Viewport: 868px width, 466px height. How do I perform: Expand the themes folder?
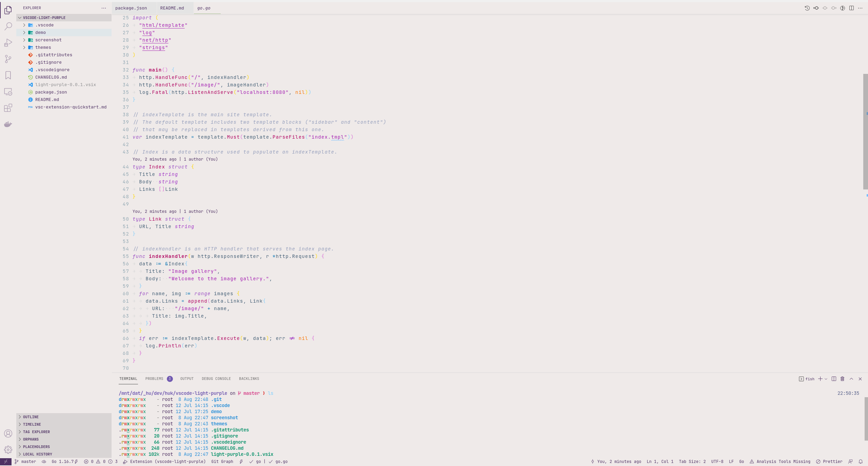click(x=43, y=47)
